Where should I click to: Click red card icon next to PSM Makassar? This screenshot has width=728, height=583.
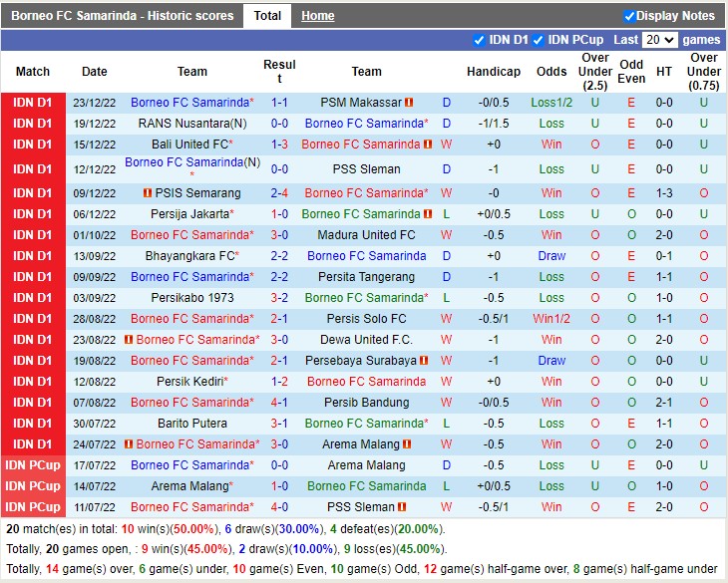pyautogui.click(x=409, y=103)
